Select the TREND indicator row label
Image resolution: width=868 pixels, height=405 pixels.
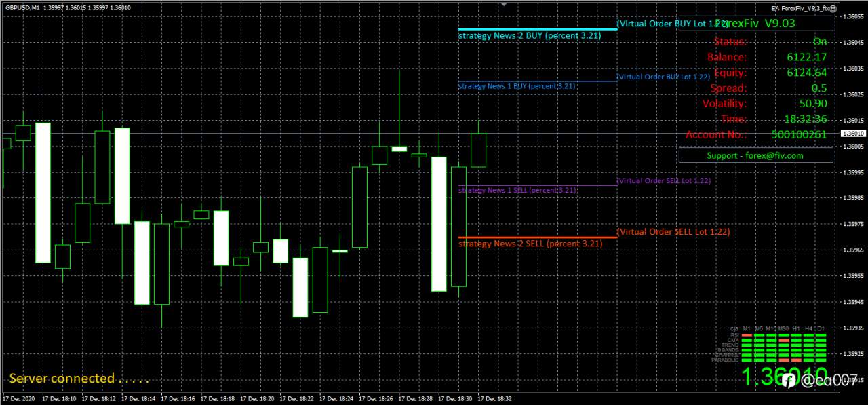(x=732, y=345)
